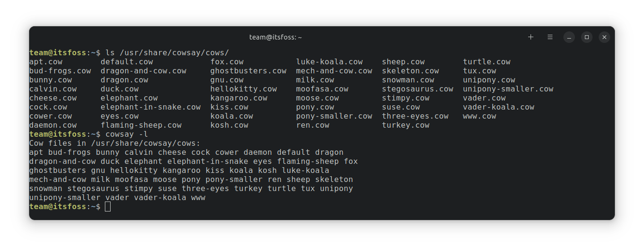
Task: Click the "cowsay -l" command text
Action: 127,134
